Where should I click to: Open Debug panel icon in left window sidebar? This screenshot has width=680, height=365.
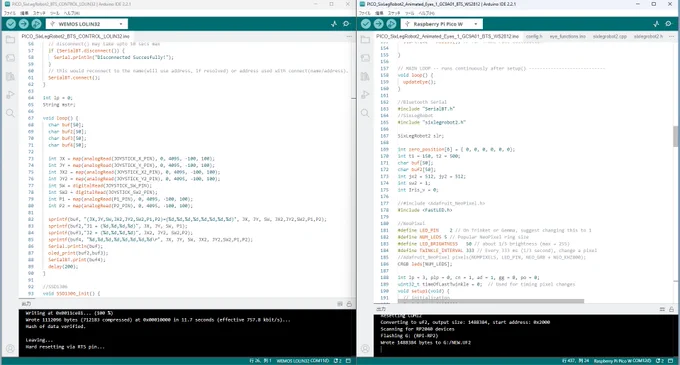tap(10, 95)
